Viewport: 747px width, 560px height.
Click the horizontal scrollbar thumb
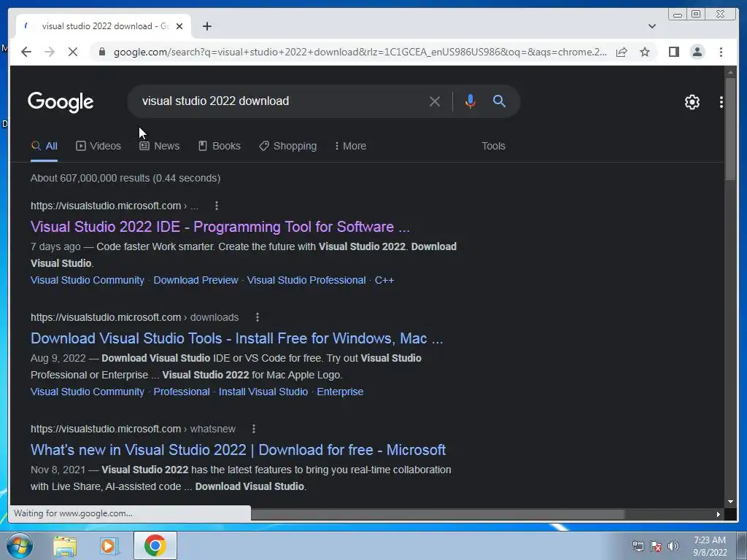(438, 514)
